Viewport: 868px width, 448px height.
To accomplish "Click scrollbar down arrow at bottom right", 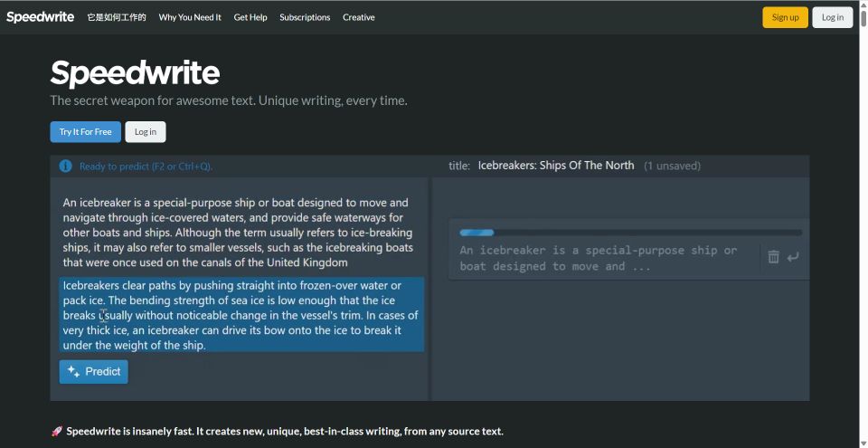I will 863,443.
